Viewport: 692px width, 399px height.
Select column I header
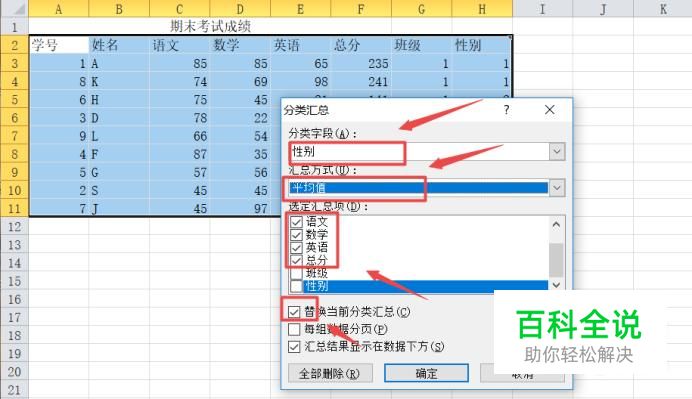(x=543, y=8)
